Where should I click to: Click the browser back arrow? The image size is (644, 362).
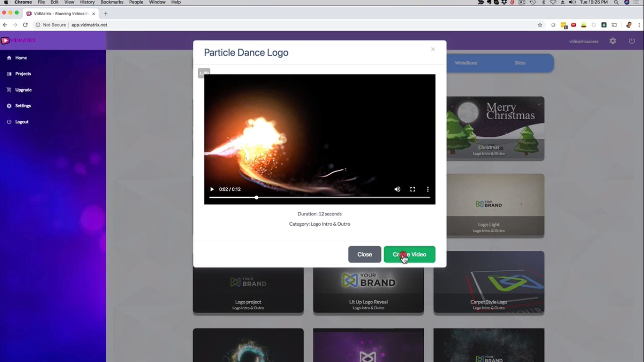point(5,25)
